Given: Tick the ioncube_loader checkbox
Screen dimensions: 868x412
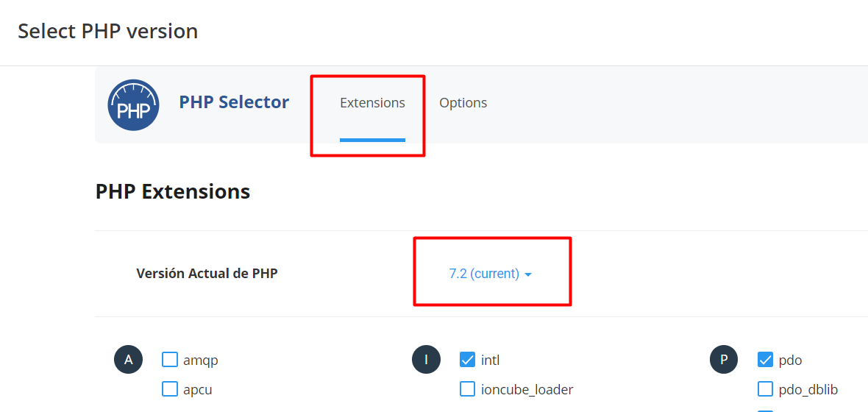Looking at the screenshot, I should (x=468, y=389).
